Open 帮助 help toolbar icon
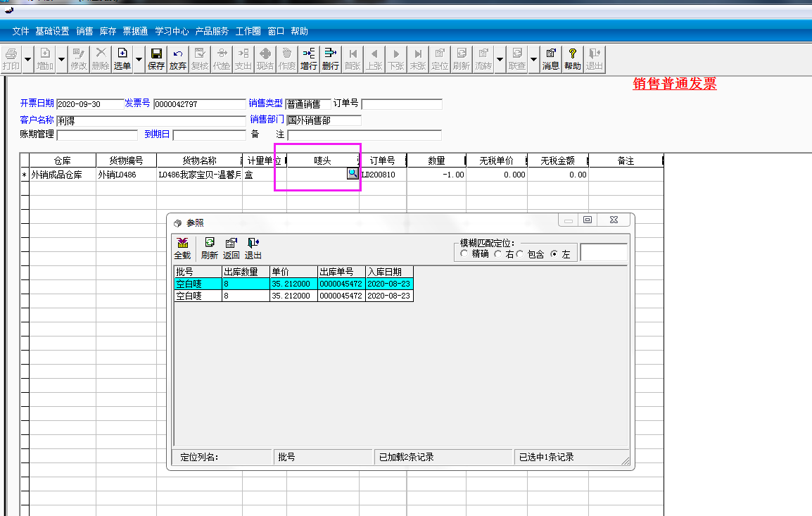812x516 pixels. tap(572, 59)
